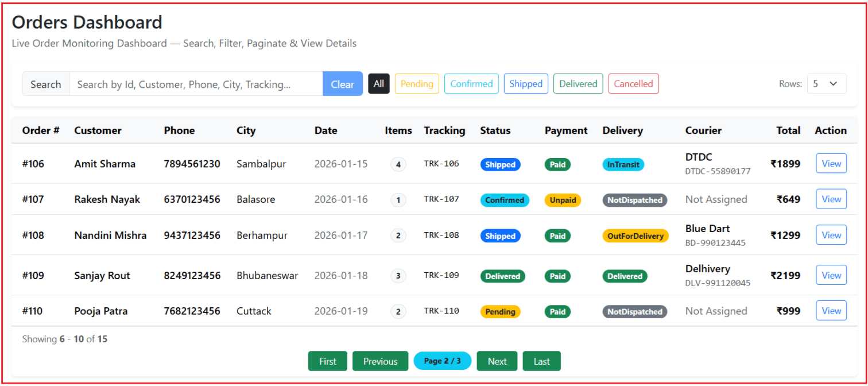Jump to the Last page
868x386 pixels.
(x=541, y=361)
